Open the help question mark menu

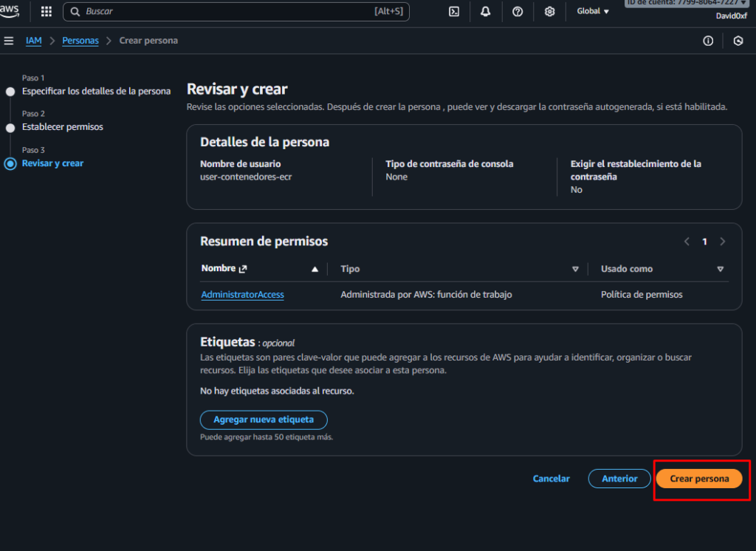(x=518, y=12)
